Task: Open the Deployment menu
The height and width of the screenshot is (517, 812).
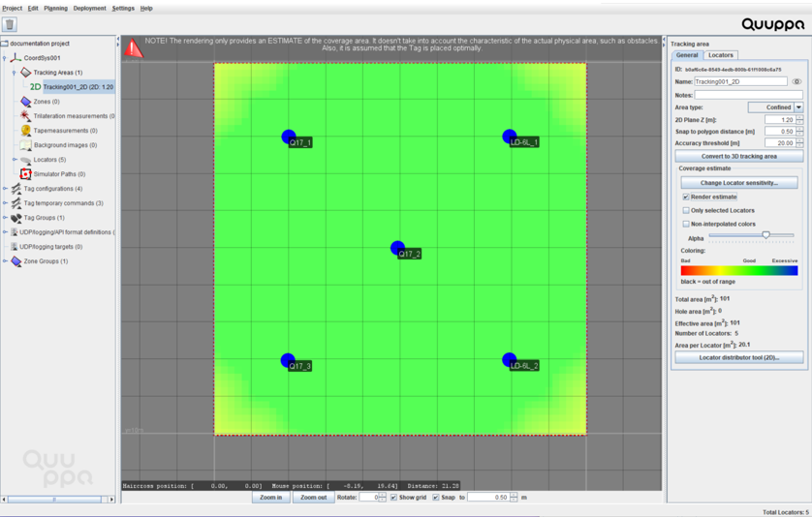Action: click(x=89, y=9)
